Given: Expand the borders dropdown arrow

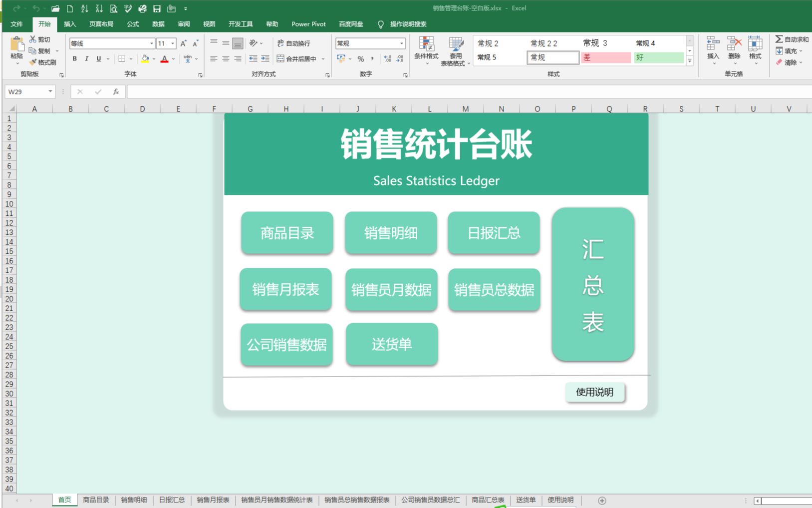Looking at the screenshot, I should [x=131, y=58].
